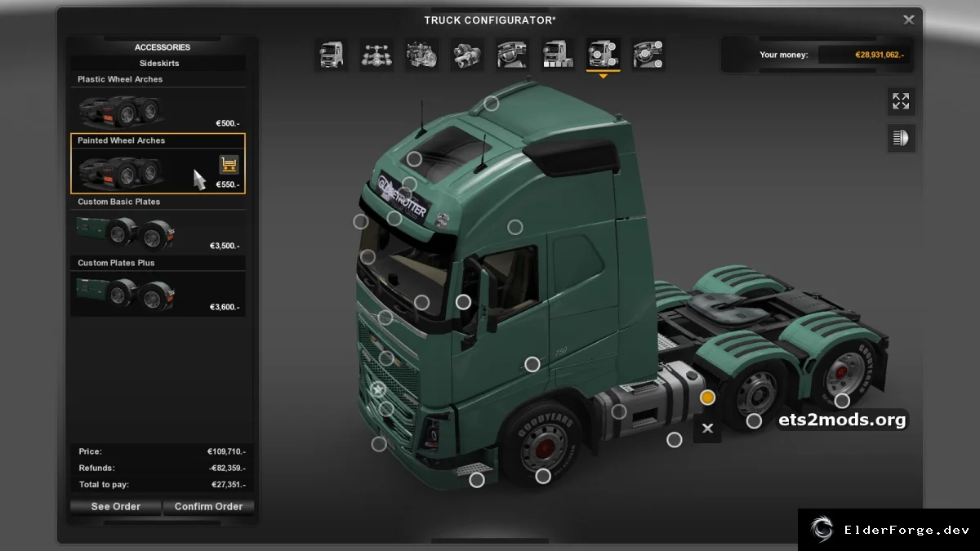980x551 pixels.
Task: Click the See Order button
Action: (115, 507)
